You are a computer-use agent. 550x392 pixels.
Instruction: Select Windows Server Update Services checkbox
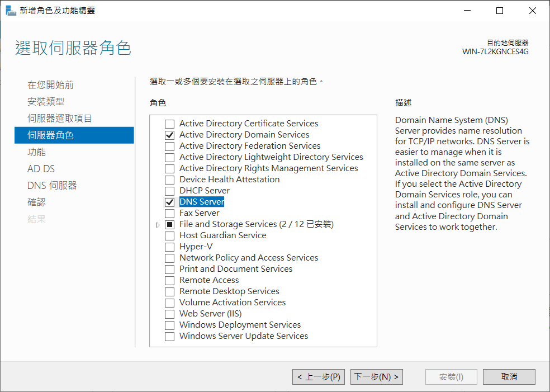pyautogui.click(x=169, y=336)
